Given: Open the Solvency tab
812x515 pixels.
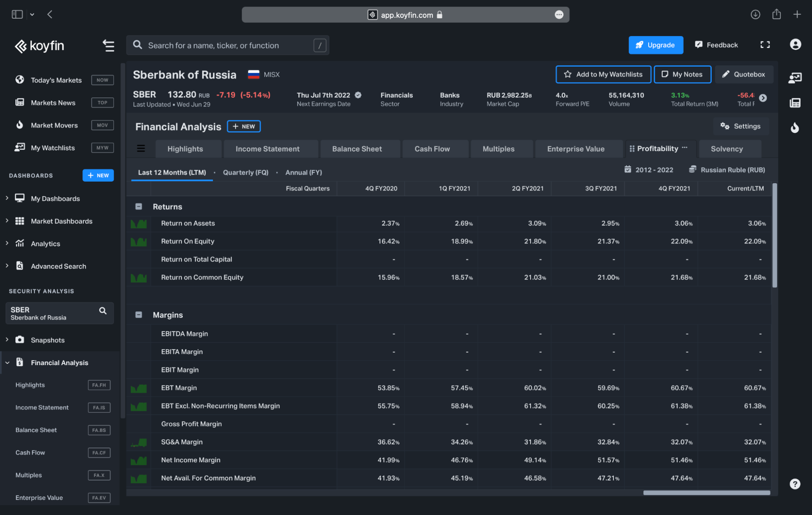Looking at the screenshot, I should point(730,149).
